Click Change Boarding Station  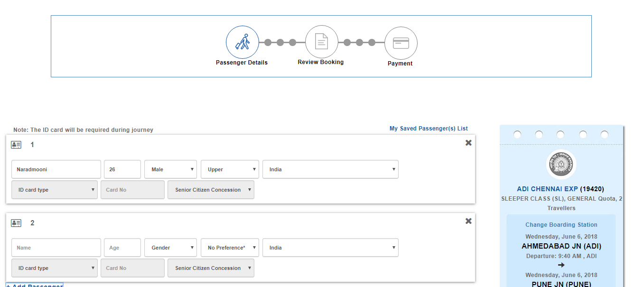click(x=561, y=224)
